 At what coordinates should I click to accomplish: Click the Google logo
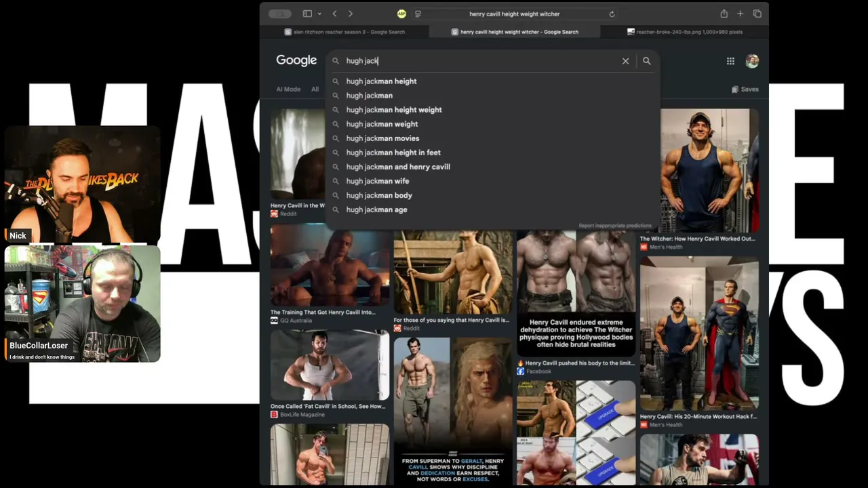tap(296, 60)
